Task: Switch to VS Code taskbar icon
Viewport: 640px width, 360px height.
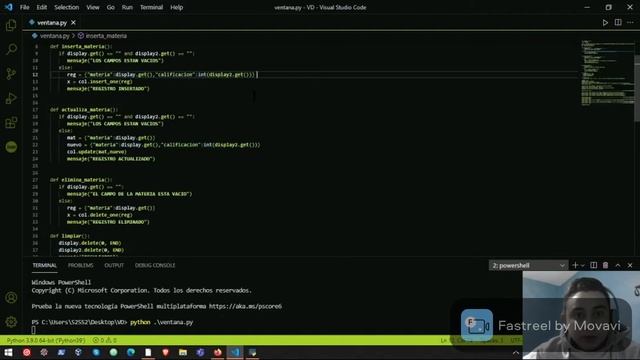Action: [235, 352]
